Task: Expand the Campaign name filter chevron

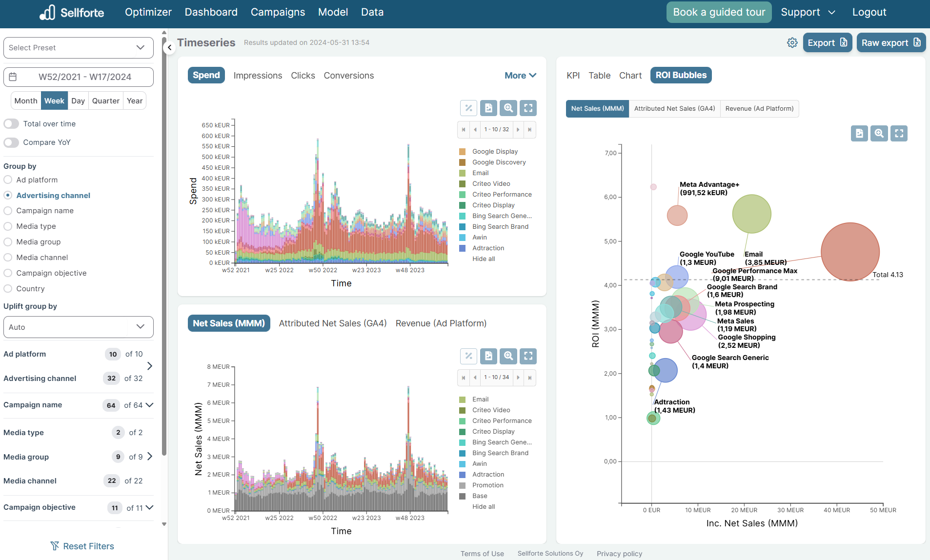Action: pos(150,405)
